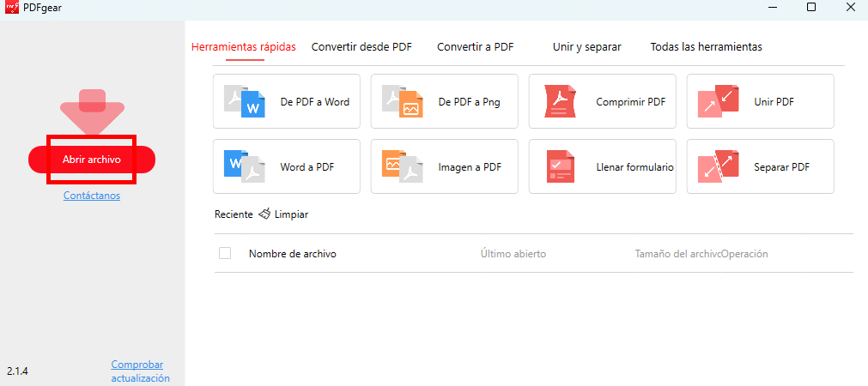Click the Unir PDF label
The image size is (868, 386).
click(x=774, y=102)
